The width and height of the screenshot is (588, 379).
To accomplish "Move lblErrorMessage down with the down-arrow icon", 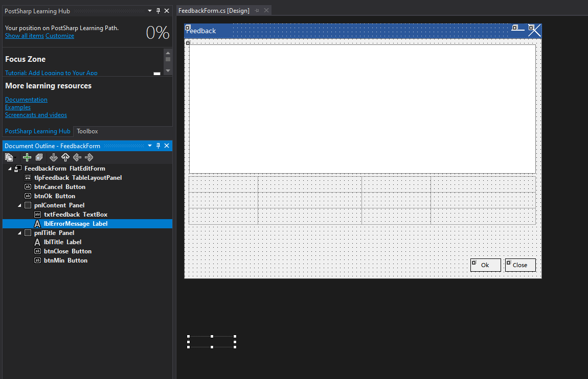I will point(53,157).
